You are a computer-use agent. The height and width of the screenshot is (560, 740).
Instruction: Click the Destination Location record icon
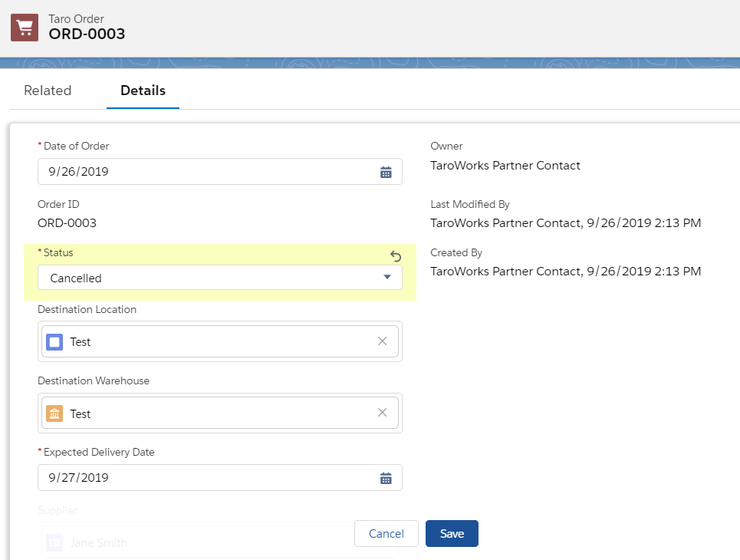(x=54, y=341)
